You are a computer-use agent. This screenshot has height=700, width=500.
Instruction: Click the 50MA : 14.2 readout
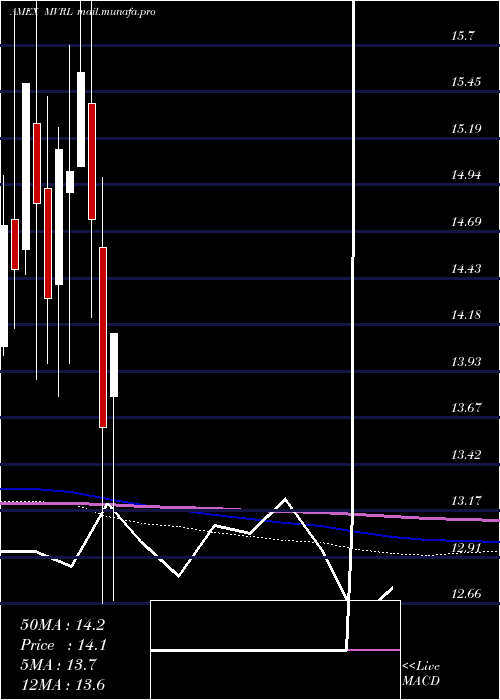coord(62,625)
